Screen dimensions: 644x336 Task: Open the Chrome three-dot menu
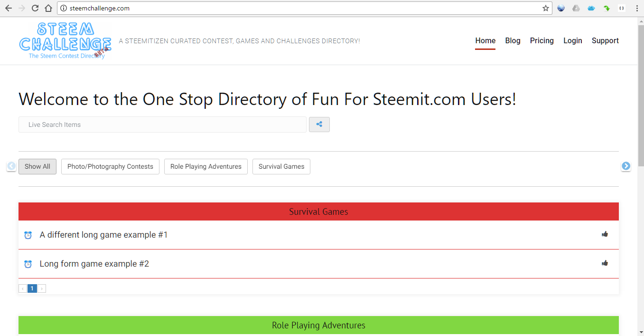[x=637, y=8]
